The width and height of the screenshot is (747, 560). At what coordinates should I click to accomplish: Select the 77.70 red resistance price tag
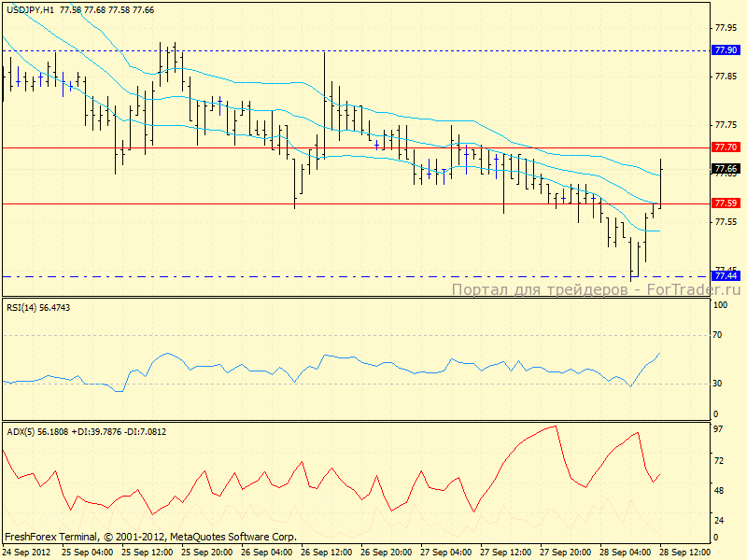point(726,147)
